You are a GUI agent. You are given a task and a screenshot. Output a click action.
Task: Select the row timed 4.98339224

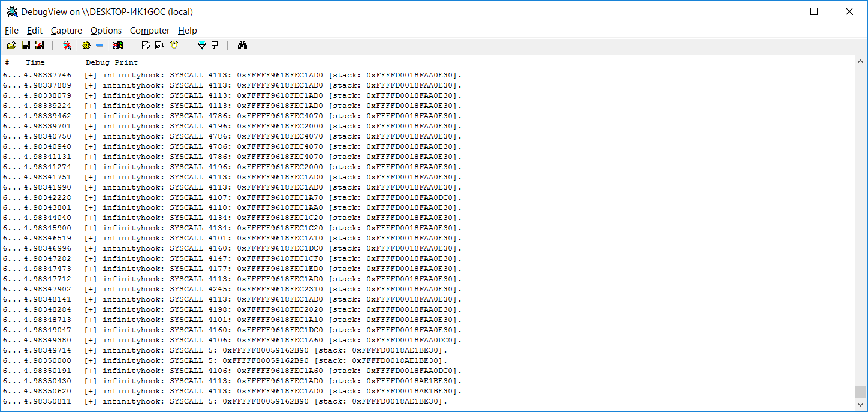point(428,106)
